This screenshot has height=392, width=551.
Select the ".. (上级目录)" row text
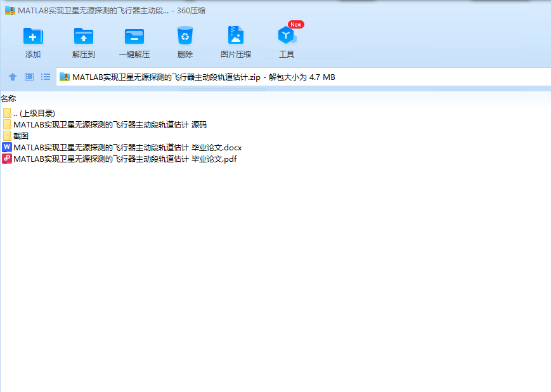34,113
